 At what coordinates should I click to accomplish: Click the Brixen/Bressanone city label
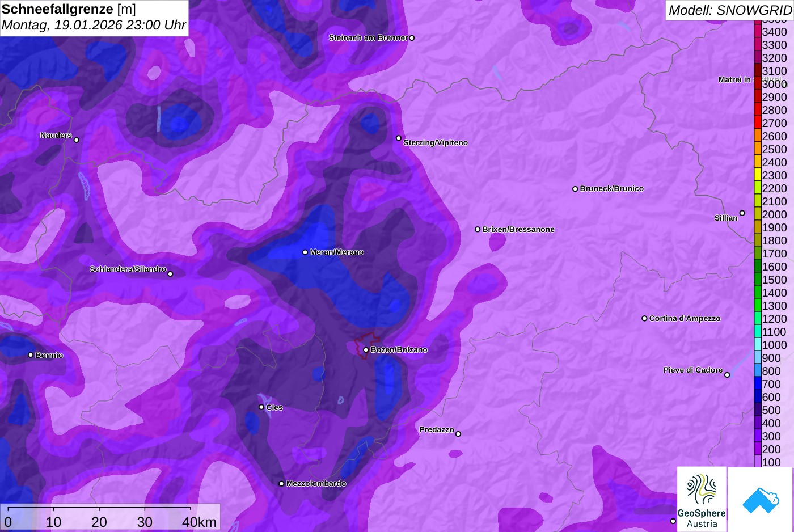tap(518, 229)
